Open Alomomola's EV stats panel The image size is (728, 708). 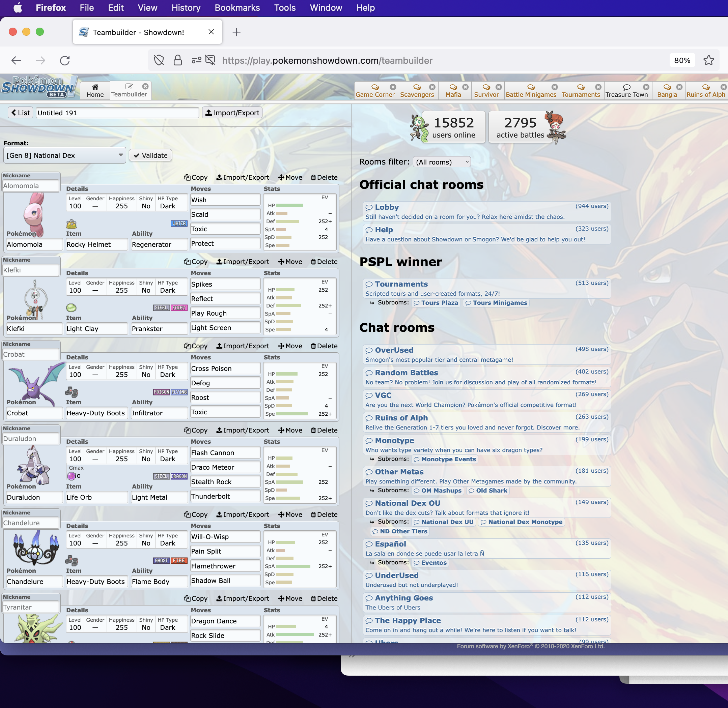click(300, 222)
